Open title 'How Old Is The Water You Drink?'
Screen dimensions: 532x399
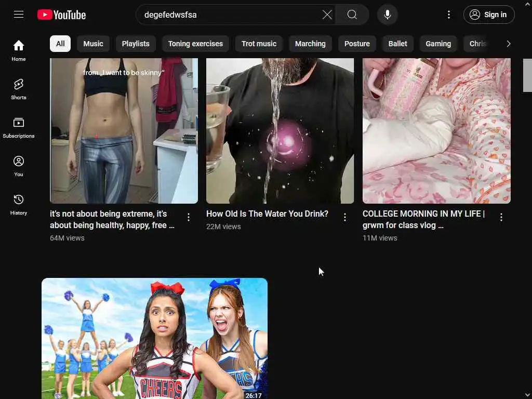(268, 214)
